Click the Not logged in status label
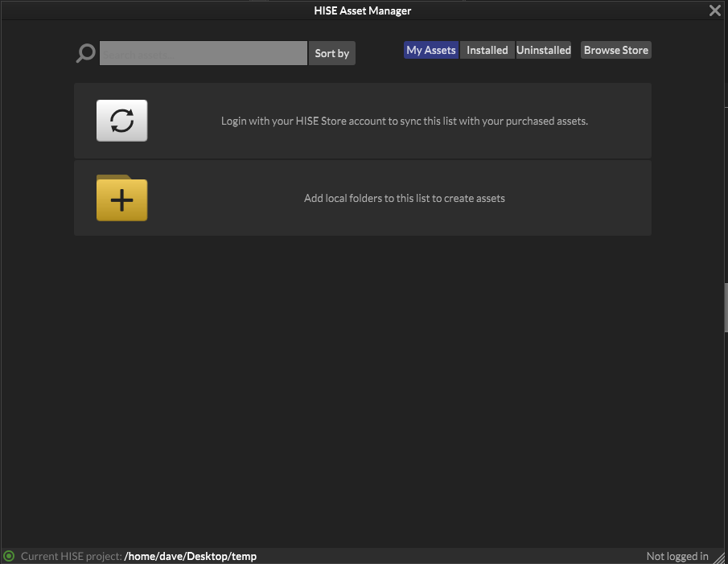Image resolution: width=728 pixels, height=564 pixels. (677, 556)
